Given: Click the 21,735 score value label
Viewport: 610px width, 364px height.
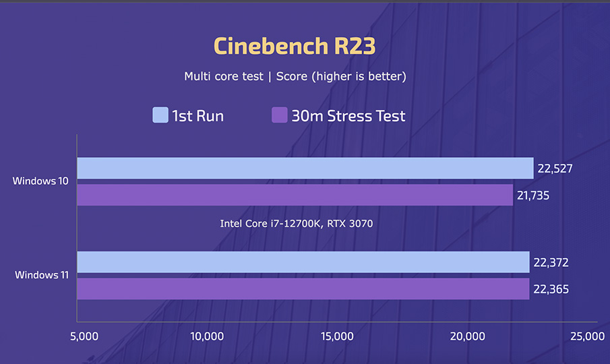Looking at the screenshot, I should coord(533,195).
